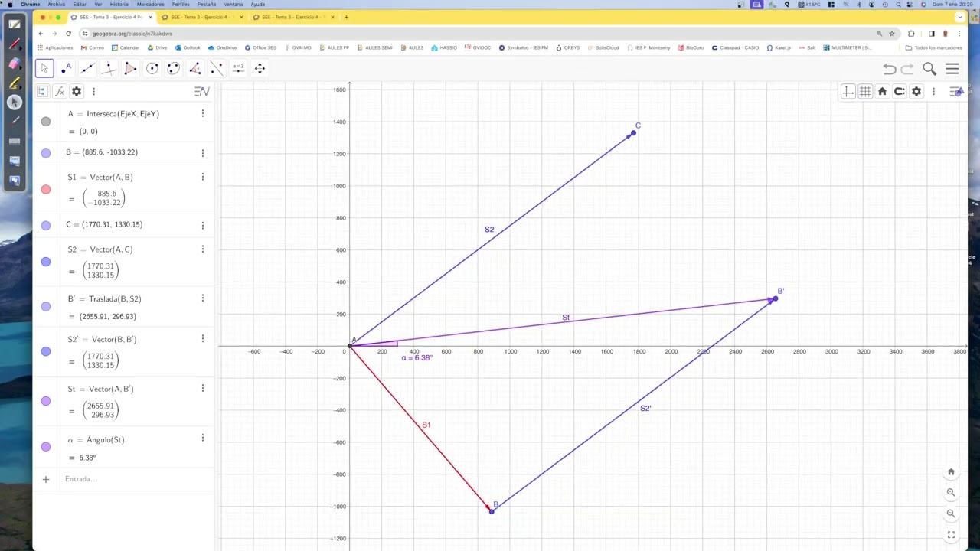Select the Point tool
The height and width of the screenshot is (551, 980).
66,68
